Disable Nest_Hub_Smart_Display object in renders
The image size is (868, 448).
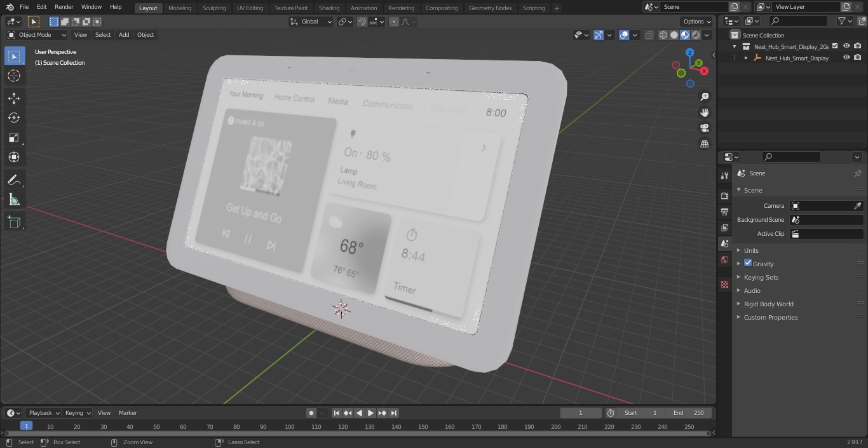pos(858,57)
